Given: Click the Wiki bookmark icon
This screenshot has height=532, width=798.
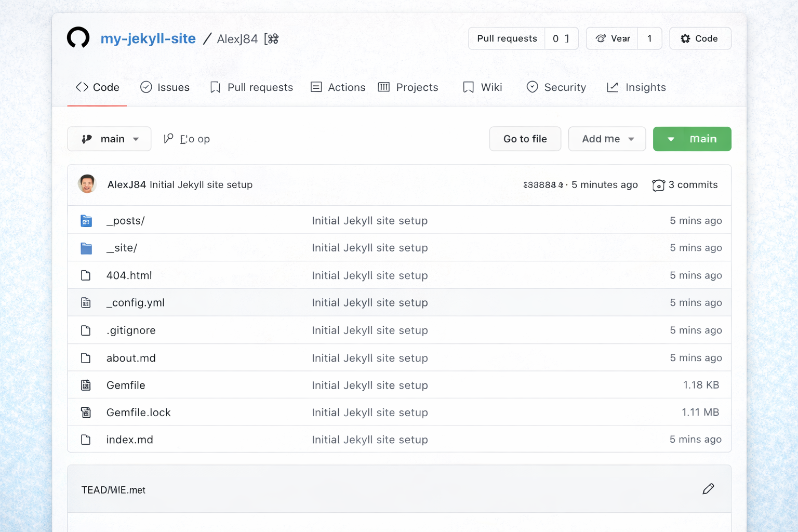Looking at the screenshot, I should pyautogui.click(x=467, y=87).
